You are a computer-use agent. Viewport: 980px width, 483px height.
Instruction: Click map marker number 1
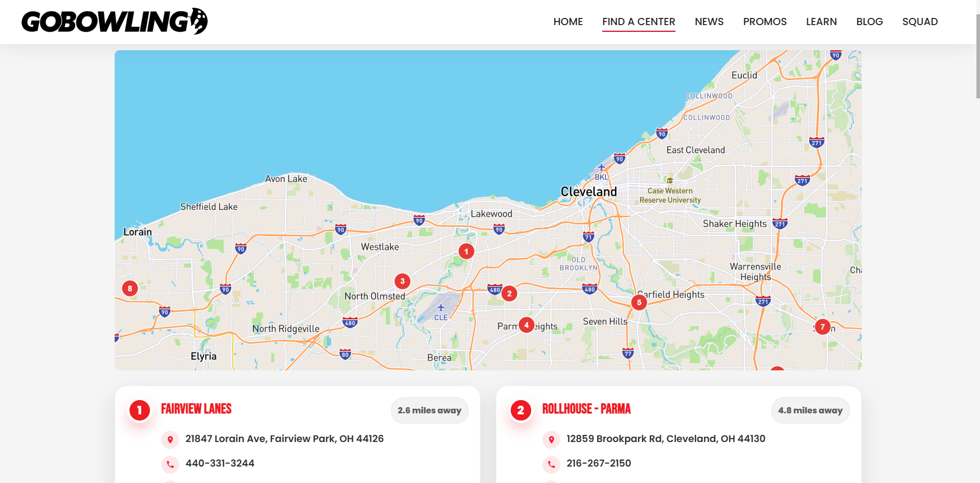[466, 251]
